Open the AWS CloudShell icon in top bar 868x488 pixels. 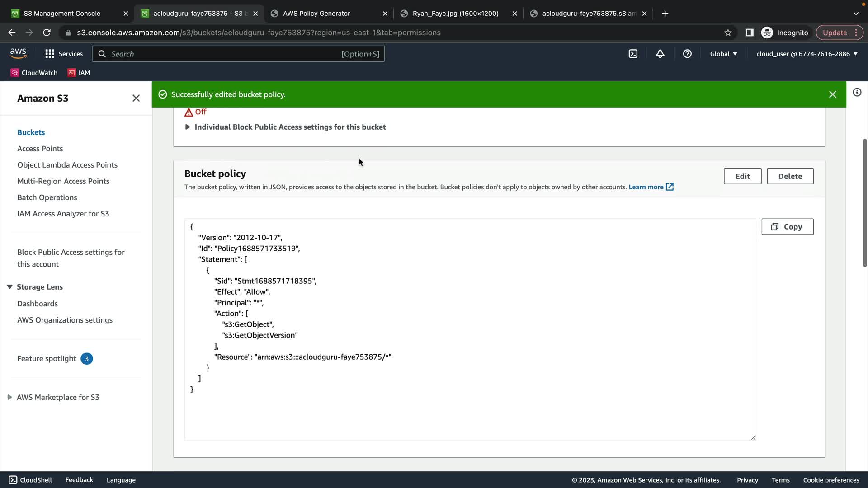[x=633, y=54]
